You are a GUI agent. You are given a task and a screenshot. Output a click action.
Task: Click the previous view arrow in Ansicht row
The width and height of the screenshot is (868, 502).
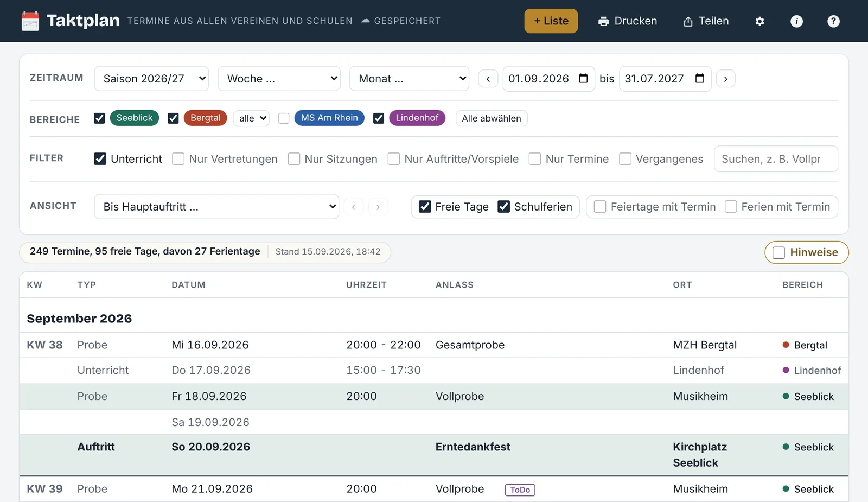pyautogui.click(x=354, y=207)
